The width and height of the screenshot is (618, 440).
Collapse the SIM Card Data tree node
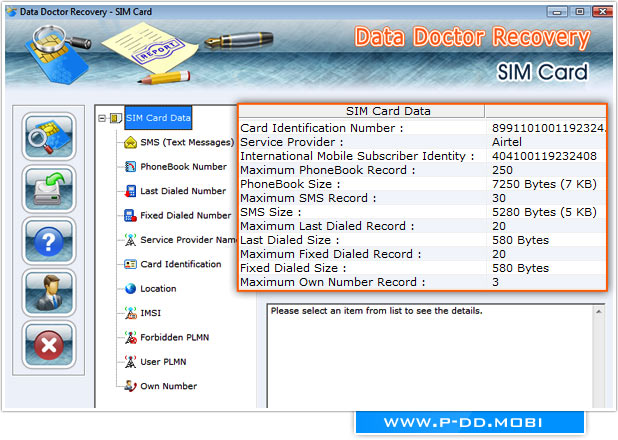[102, 118]
